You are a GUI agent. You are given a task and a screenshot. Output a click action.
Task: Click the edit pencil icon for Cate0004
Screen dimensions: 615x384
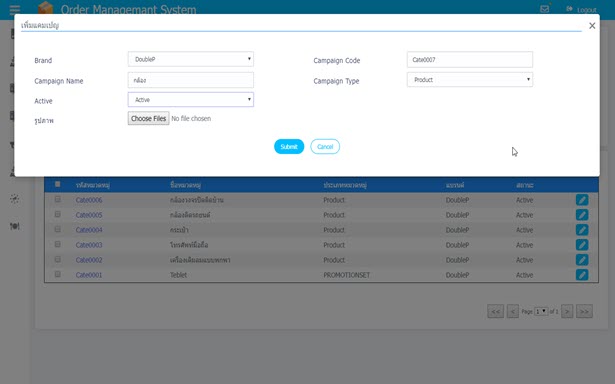click(582, 230)
